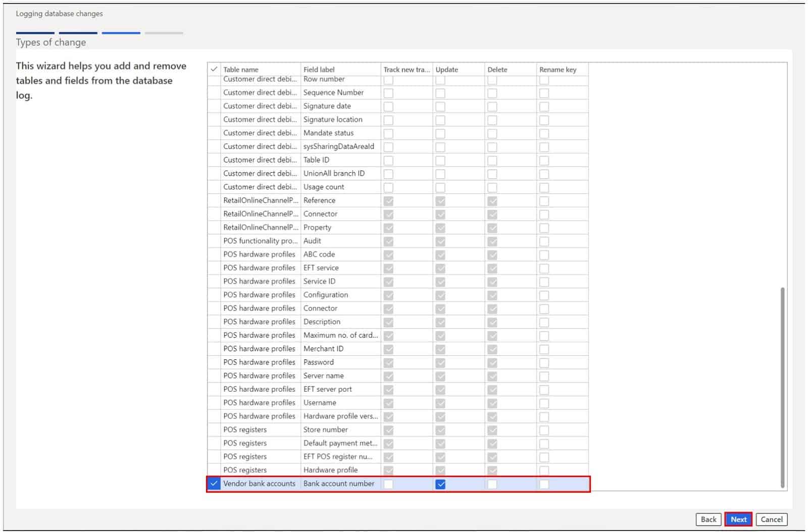808x532 pixels.
Task: Sort by clicking the Table name column header
Action: click(x=241, y=69)
